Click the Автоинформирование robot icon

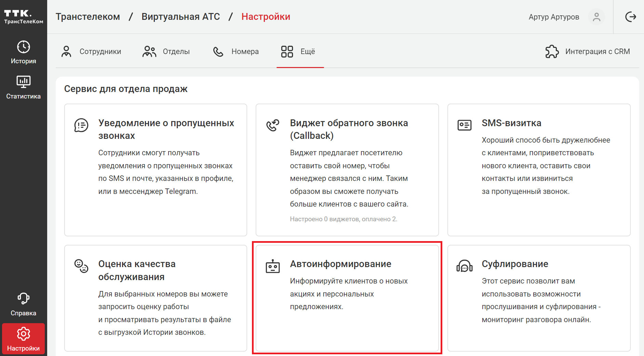tap(273, 266)
